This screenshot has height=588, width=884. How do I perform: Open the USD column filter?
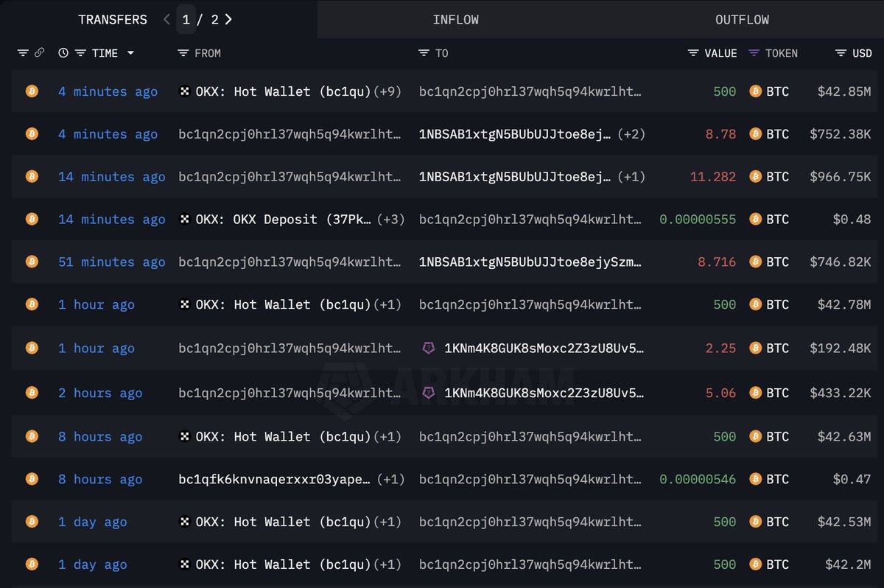click(x=841, y=53)
